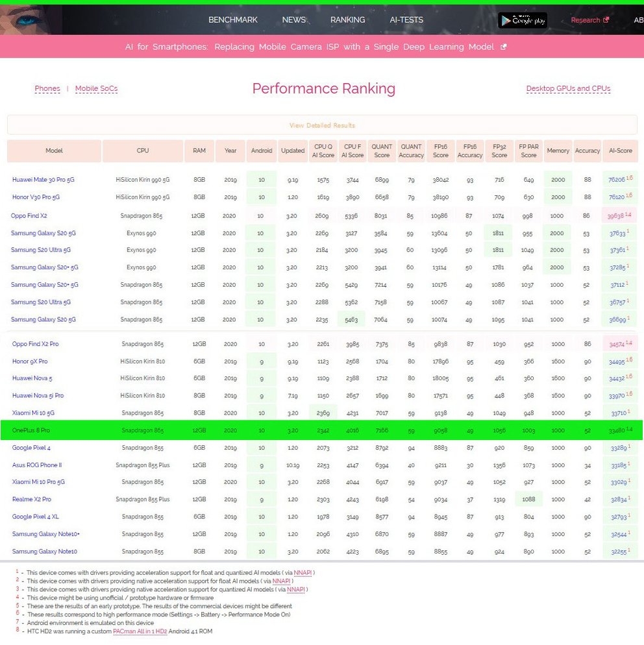644x645 pixels.
Task: Click the external link icon beside Research
Action: 606,19
